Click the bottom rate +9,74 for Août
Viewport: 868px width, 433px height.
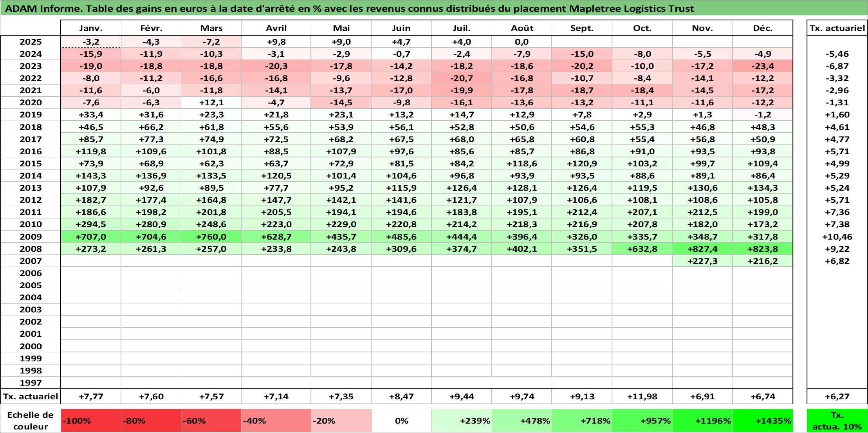(522, 396)
